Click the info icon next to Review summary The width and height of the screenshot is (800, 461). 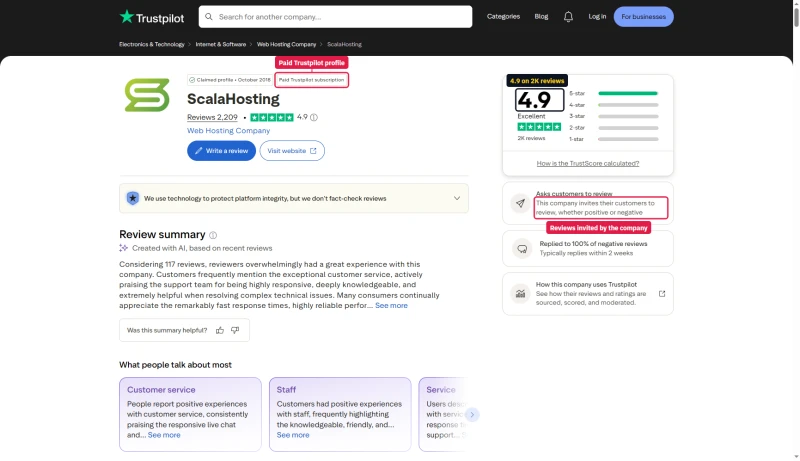[213, 235]
